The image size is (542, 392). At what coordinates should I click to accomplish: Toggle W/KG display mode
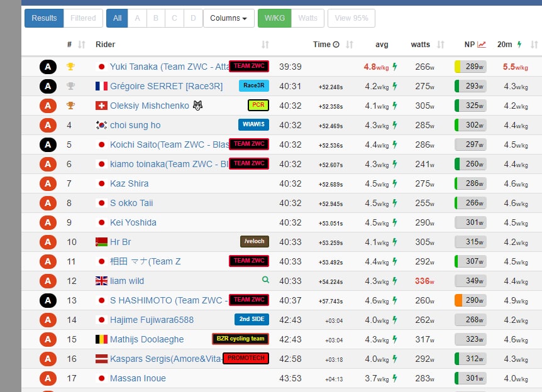[x=274, y=18]
